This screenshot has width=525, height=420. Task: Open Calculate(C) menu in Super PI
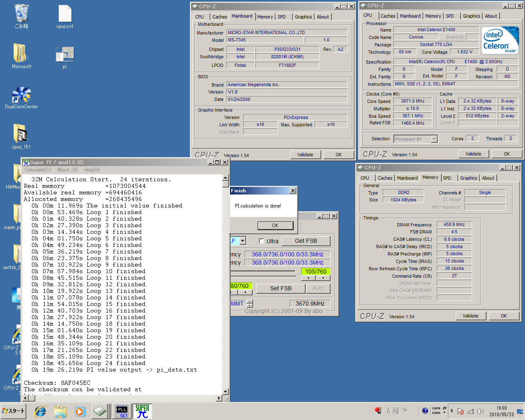pos(38,170)
